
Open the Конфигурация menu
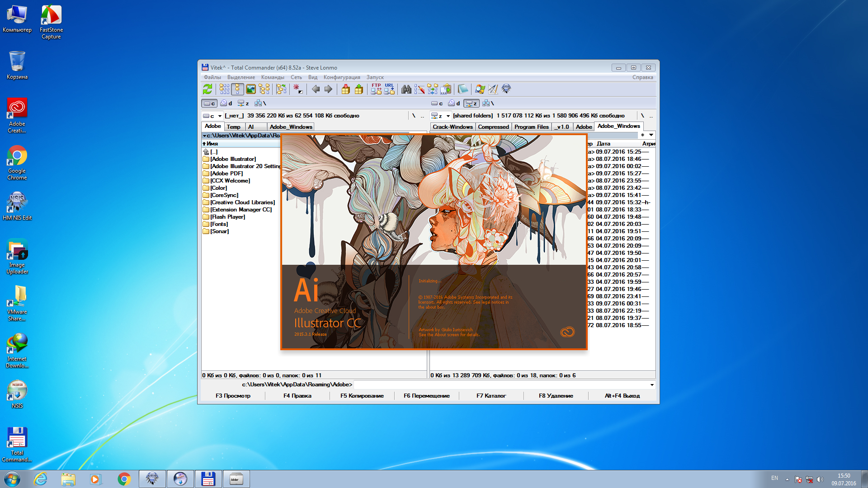(x=342, y=77)
